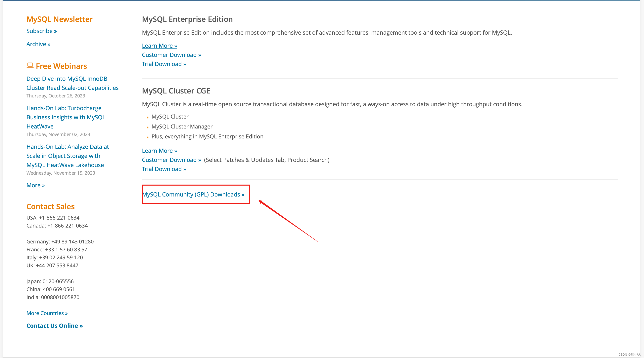
Task: Click Enterprise Edition Learn More link
Action: click(x=160, y=46)
